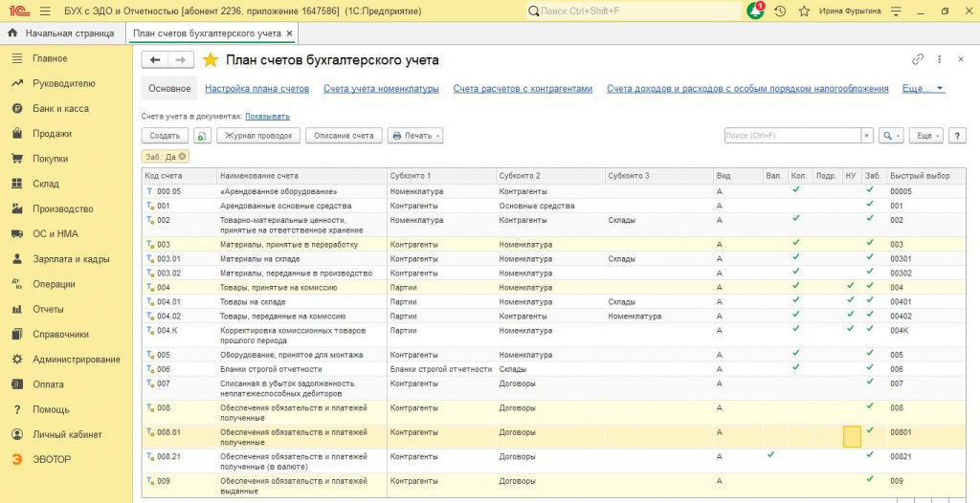Open three-dots menu in form header

(939, 59)
